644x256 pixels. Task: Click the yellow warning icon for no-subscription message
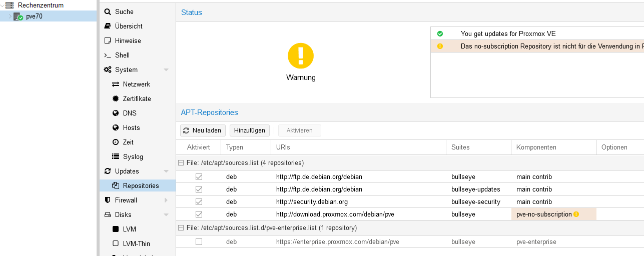click(x=440, y=46)
